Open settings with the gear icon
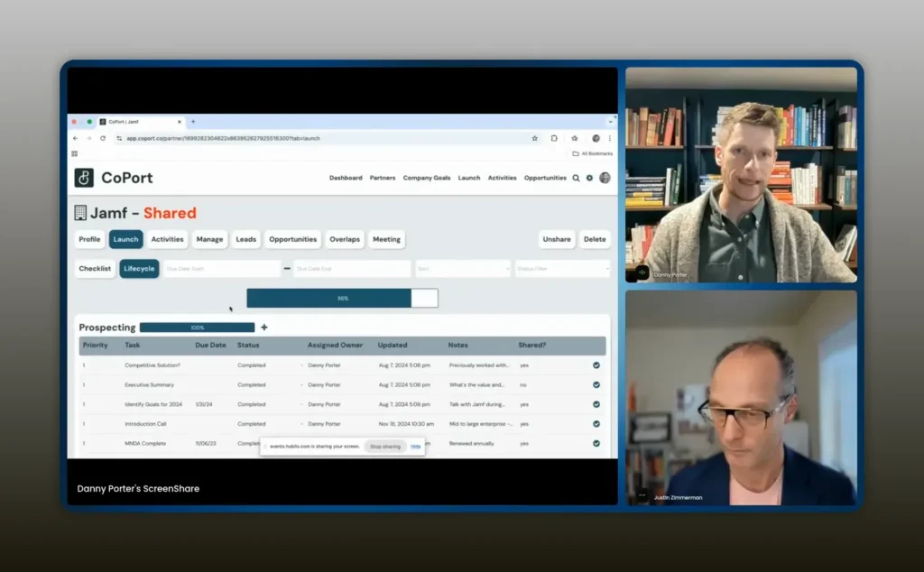924x572 pixels. [589, 178]
